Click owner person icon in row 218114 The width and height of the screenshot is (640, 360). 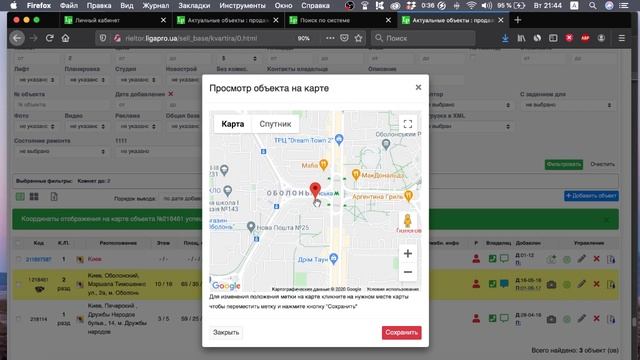click(x=476, y=319)
